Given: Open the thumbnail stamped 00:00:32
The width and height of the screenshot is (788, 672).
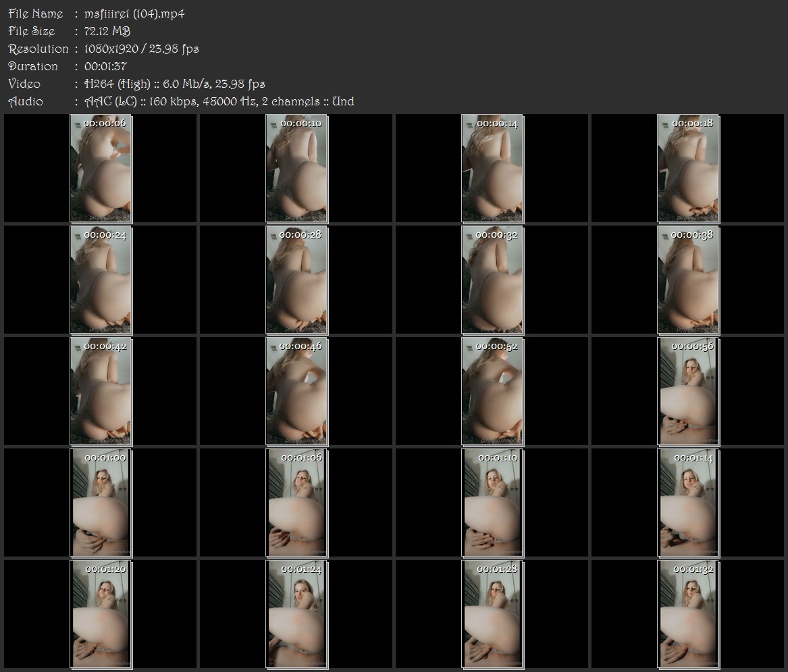Looking at the screenshot, I should (493, 280).
